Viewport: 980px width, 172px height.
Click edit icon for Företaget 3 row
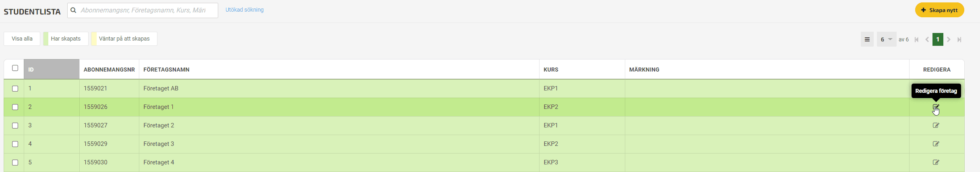[x=936, y=144]
